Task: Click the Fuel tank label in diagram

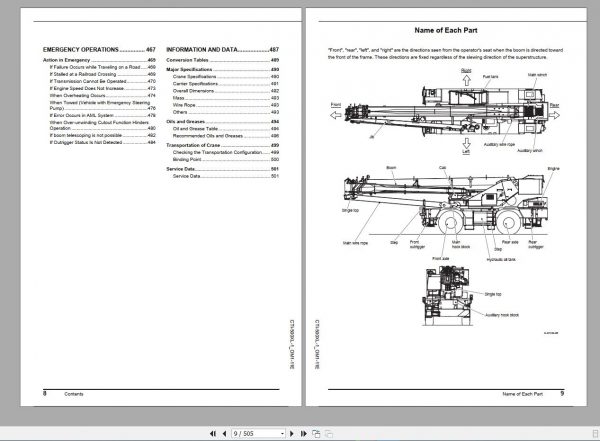Action: click(491, 77)
